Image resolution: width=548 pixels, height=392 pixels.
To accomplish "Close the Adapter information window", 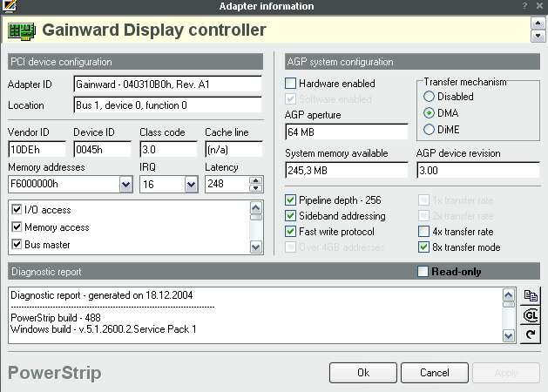I will point(539,5).
